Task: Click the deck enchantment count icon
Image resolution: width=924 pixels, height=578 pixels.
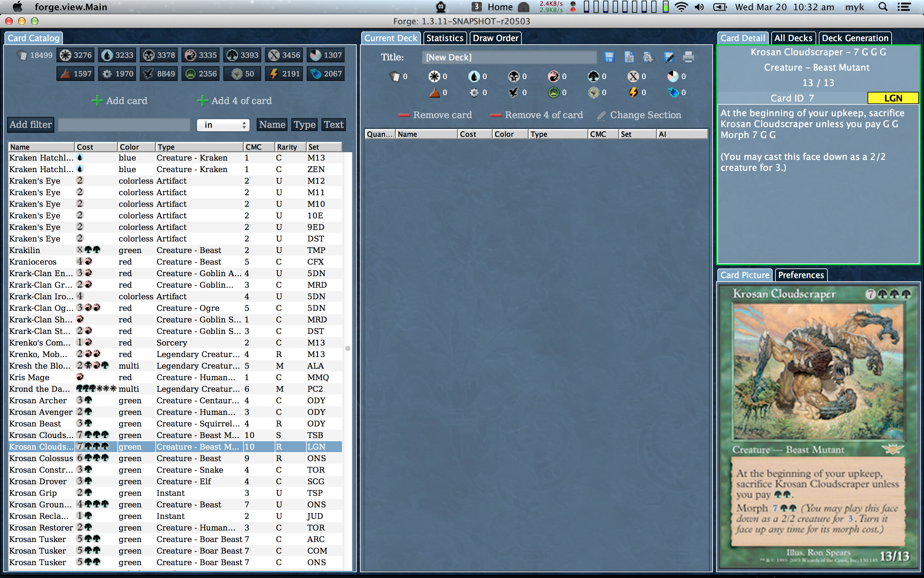Action: tap(553, 92)
